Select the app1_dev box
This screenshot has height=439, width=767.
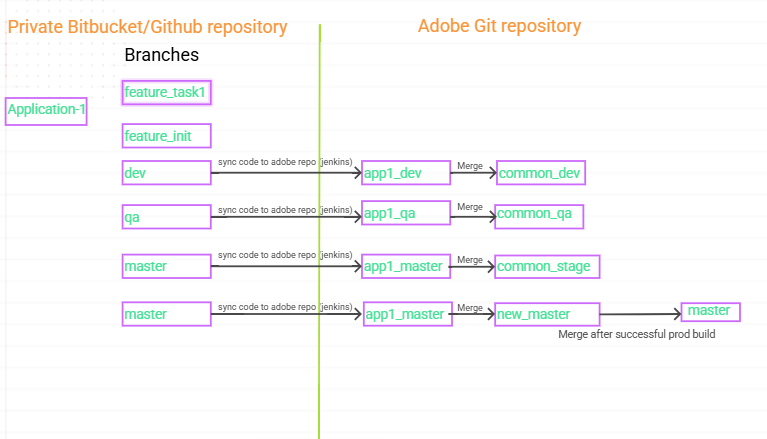tap(406, 173)
